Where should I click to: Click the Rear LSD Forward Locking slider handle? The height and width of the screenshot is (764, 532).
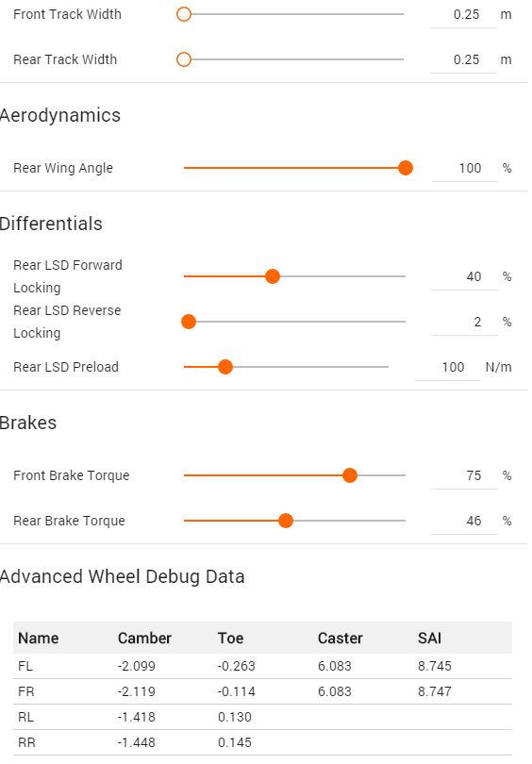(x=273, y=276)
